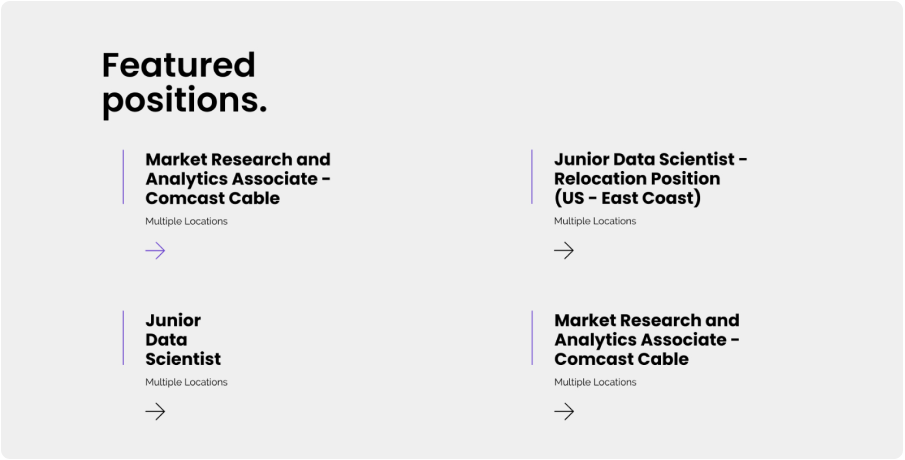Click the word "Featured" in the heading
The height and width of the screenshot is (460, 905).
tap(178, 65)
